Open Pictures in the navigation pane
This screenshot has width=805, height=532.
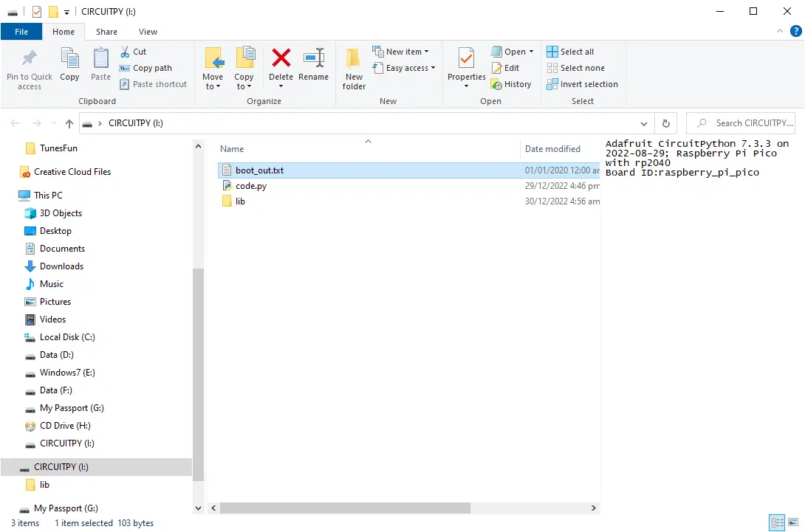click(x=48, y=302)
